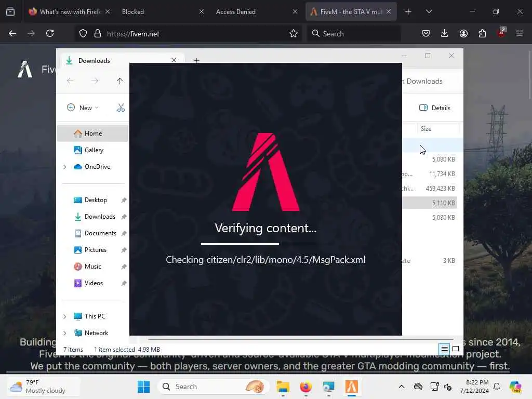Screen dimensions: 532x399
Task: Open Gallery in Explorer sidebar
Action: click(92, 150)
